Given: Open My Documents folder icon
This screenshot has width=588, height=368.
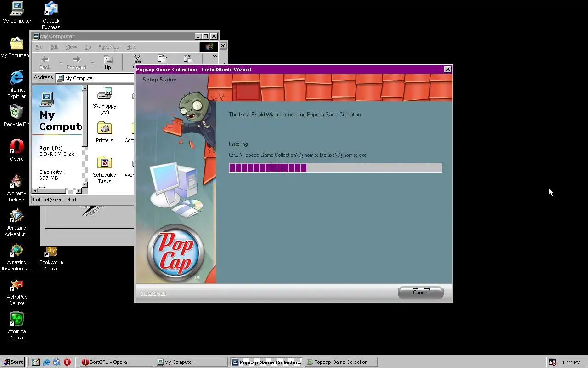Looking at the screenshot, I should click(17, 47).
